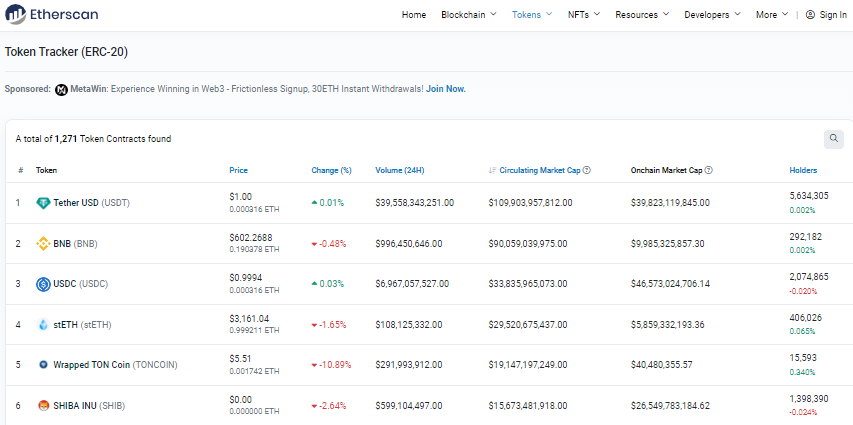Click Circulating Market Cap help icon
Image resolution: width=853 pixels, height=425 pixels.
click(586, 170)
